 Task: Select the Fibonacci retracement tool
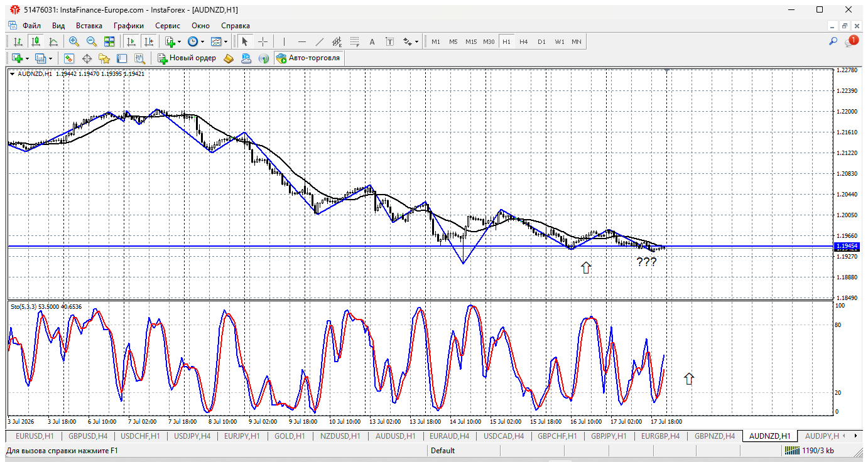[x=354, y=41]
